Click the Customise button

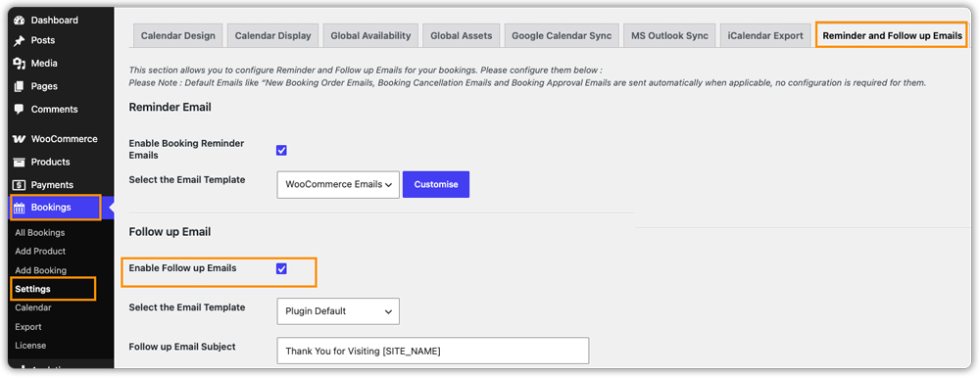(436, 185)
